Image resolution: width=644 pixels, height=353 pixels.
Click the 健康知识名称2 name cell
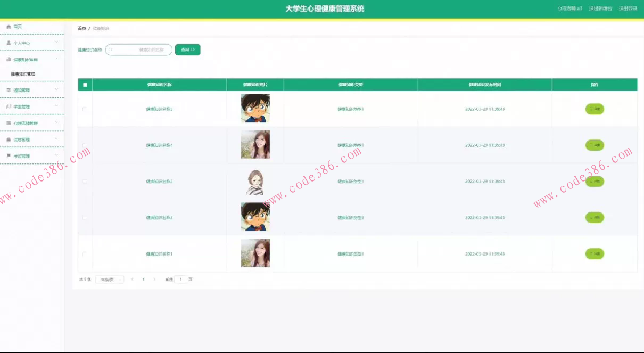pyautogui.click(x=159, y=218)
